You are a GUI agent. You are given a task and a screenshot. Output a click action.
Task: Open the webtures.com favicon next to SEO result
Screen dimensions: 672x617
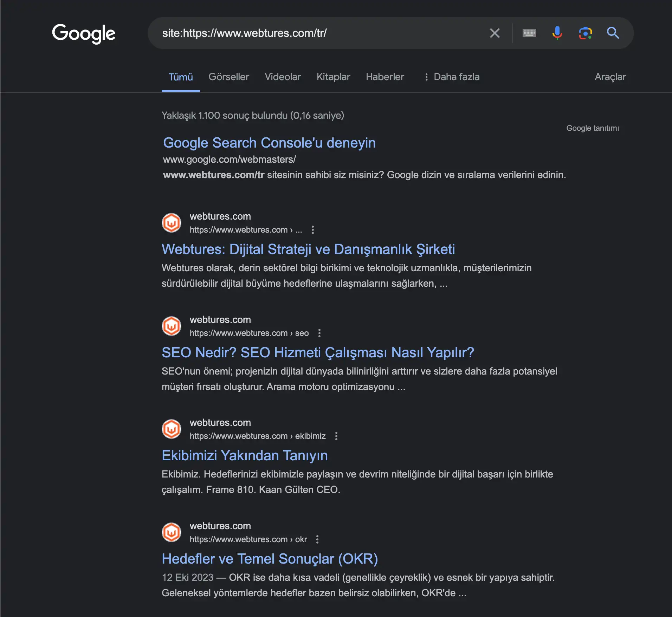(x=171, y=326)
